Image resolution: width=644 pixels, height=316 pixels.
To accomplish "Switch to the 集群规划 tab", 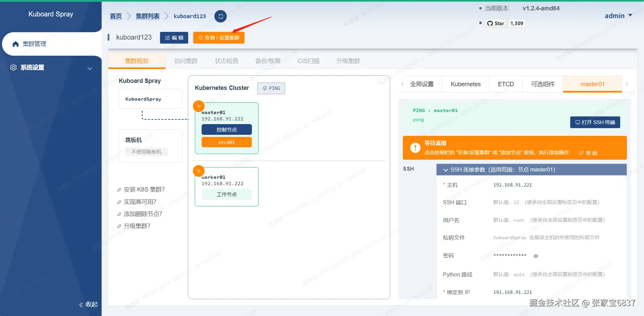I will click(x=137, y=61).
